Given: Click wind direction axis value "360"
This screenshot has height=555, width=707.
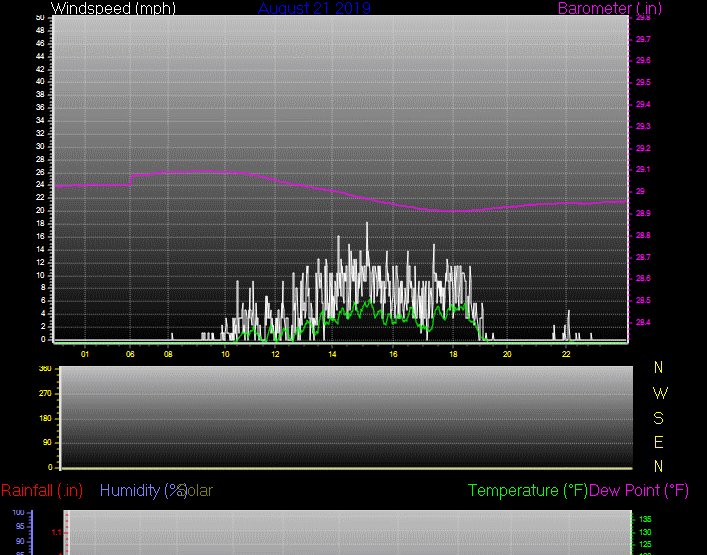Looking at the screenshot, I should 45,369.
